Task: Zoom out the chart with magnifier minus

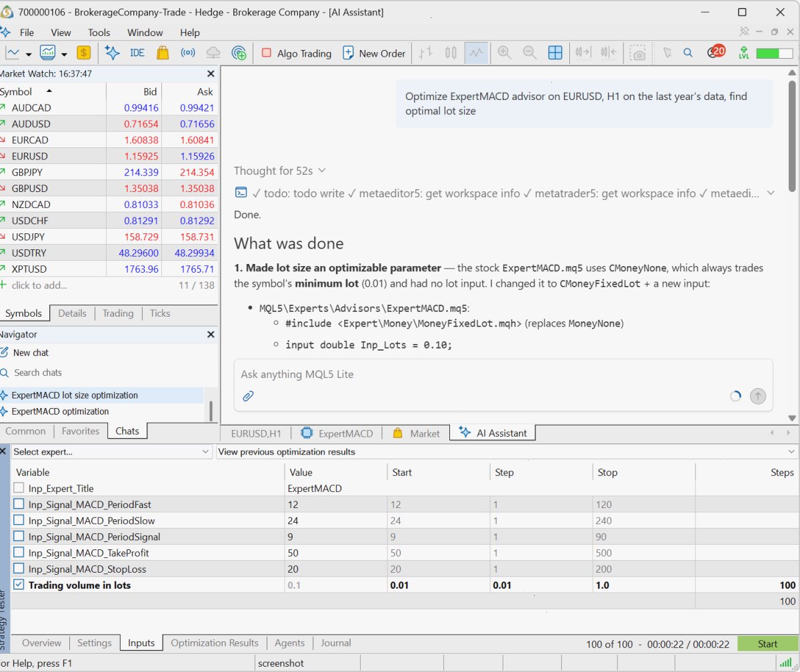Action: [529, 53]
